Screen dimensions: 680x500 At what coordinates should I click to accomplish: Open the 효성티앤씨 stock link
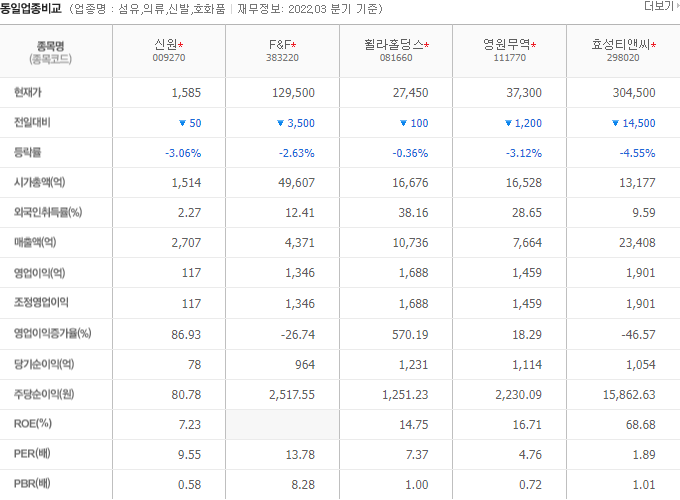(x=621, y=44)
